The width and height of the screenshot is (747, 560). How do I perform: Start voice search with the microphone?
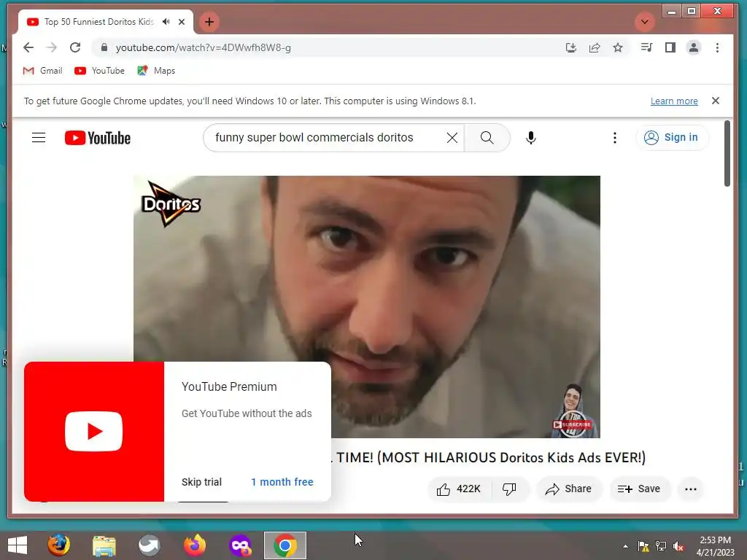531,138
